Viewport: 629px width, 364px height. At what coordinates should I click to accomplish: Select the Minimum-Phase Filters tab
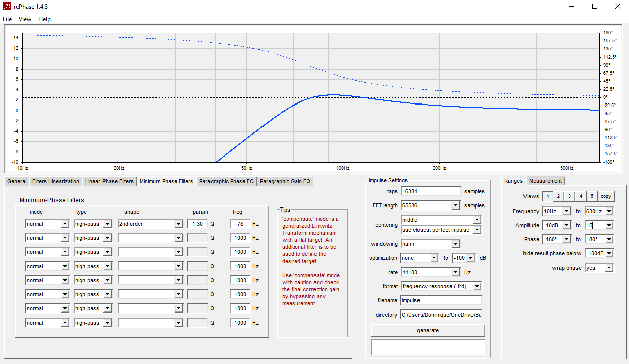[x=167, y=181]
